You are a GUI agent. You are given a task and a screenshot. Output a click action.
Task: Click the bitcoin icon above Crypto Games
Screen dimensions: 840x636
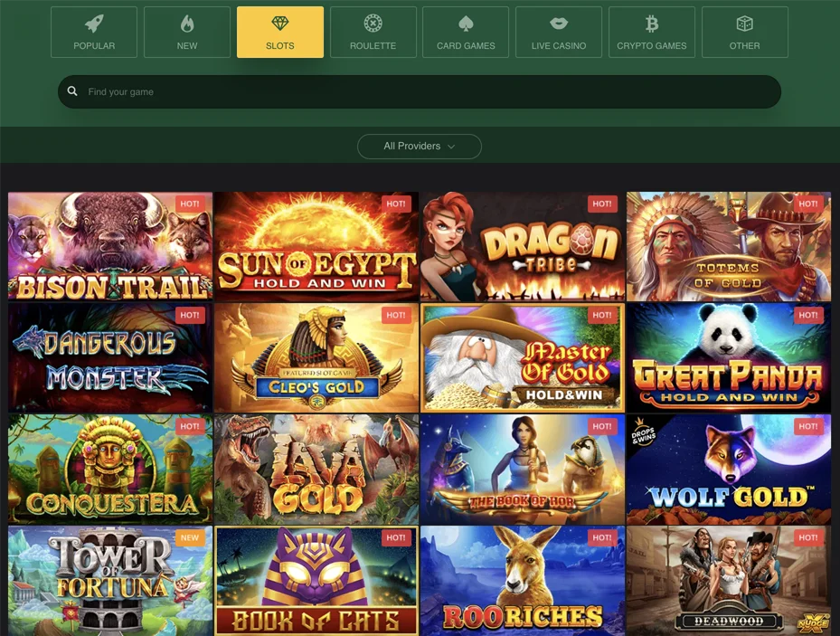[651, 24]
